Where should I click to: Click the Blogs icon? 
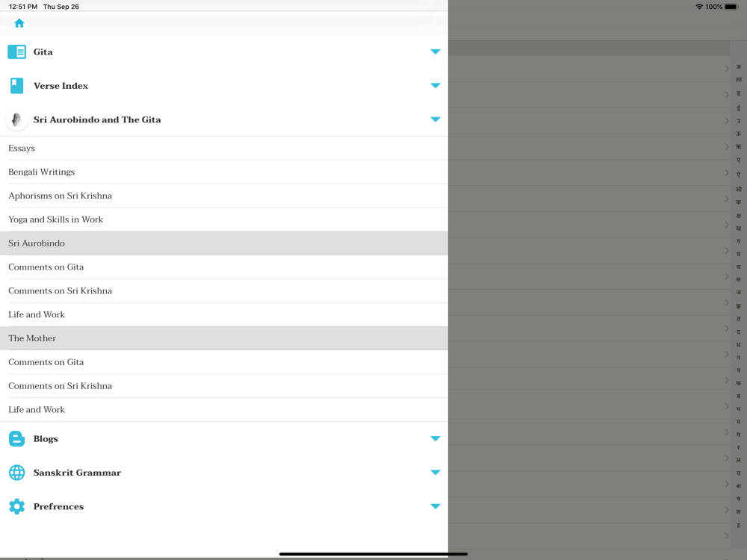[x=16, y=438]
